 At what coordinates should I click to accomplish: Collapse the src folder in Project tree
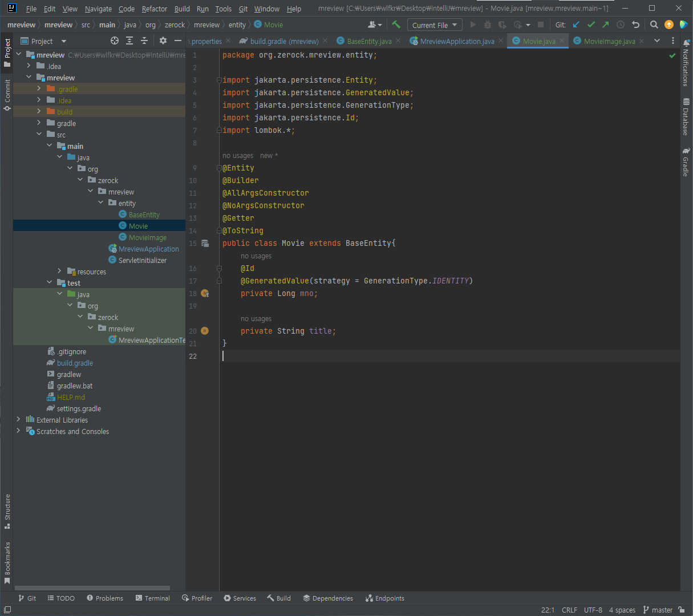tap(39, 135)
